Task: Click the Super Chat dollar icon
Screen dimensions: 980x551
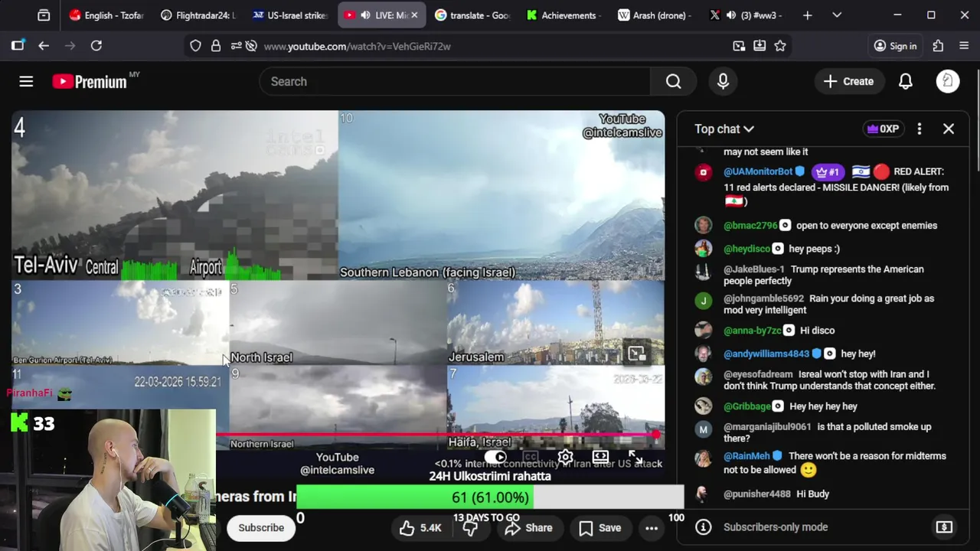Action: tap(944, 527)
